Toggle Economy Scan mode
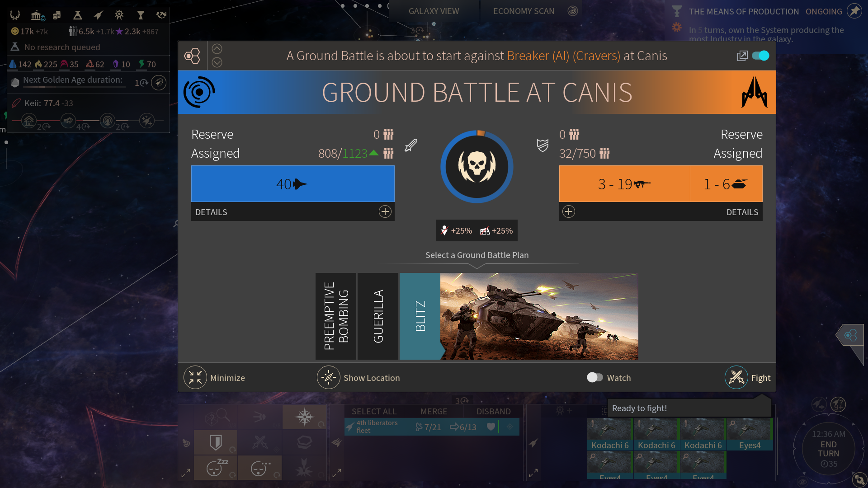 524,11
